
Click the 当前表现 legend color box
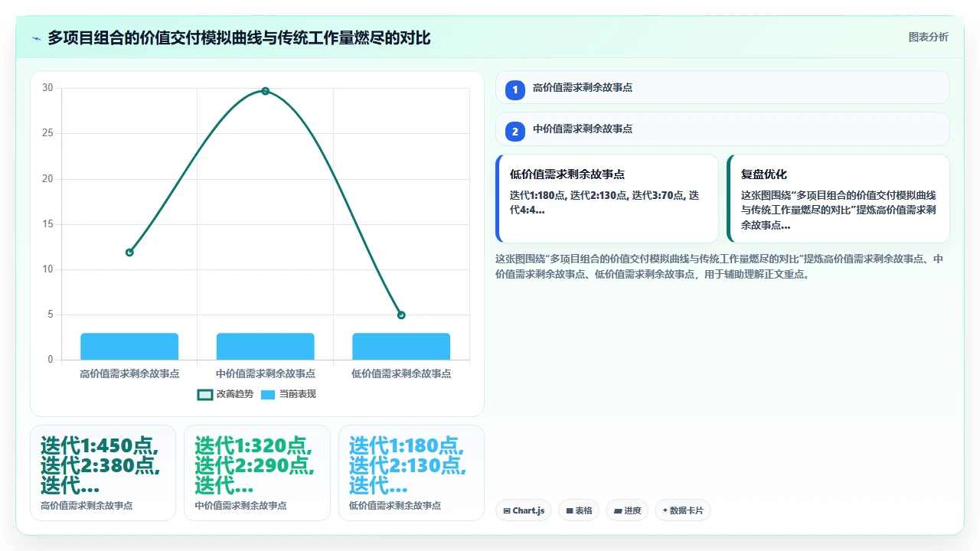(268, 394)
